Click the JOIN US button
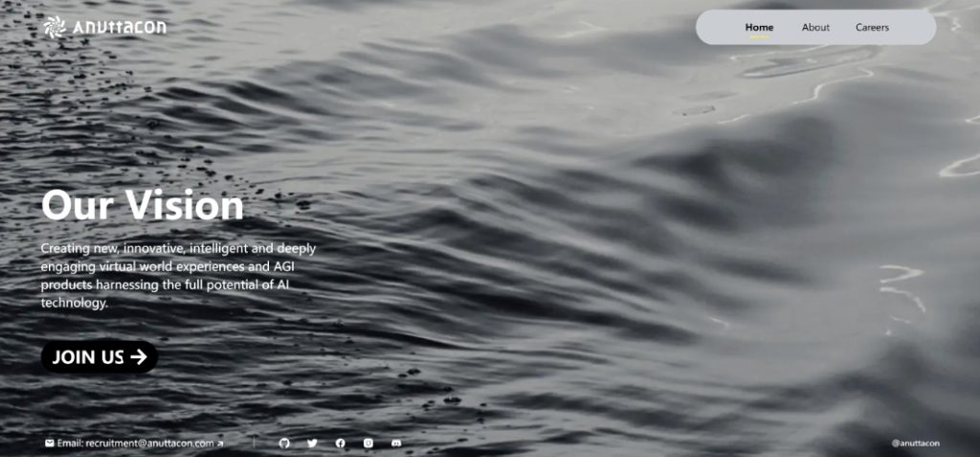Screen dimensions: 980x457 (100, 356)
